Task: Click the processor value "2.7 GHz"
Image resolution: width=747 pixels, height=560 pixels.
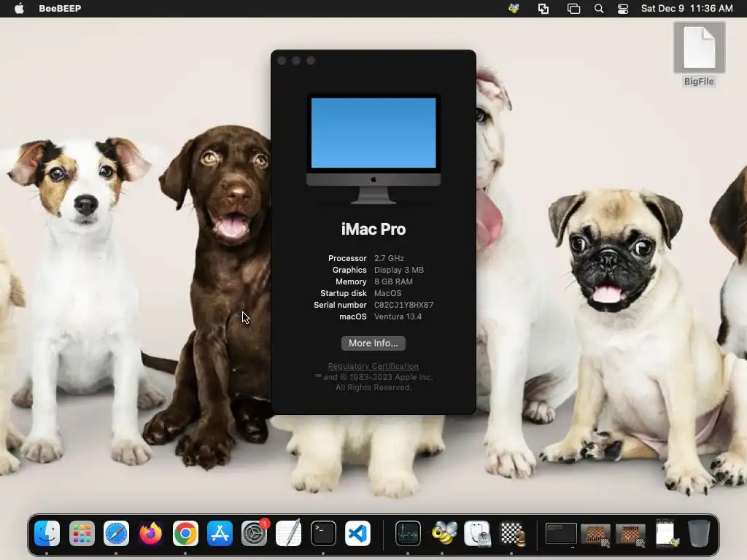Action: [389, 258]
